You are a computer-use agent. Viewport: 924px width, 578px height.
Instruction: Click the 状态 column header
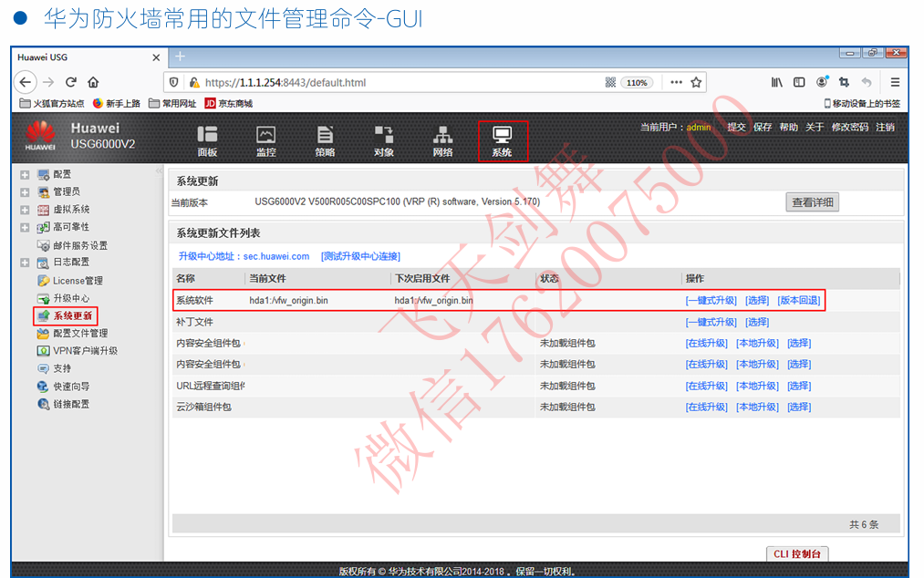549,278
